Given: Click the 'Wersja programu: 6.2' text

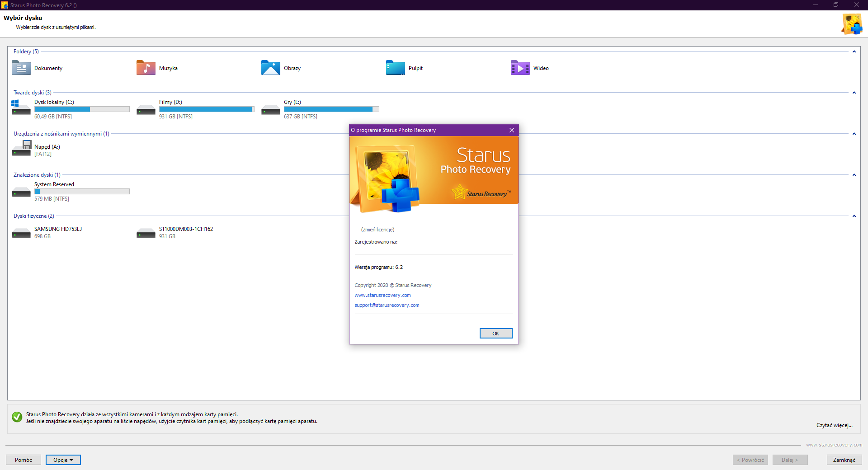Looking at the screenshot, I should (x=378, y=267).
